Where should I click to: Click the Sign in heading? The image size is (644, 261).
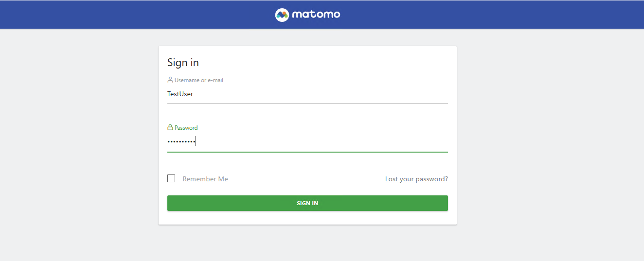coord(183,63)
